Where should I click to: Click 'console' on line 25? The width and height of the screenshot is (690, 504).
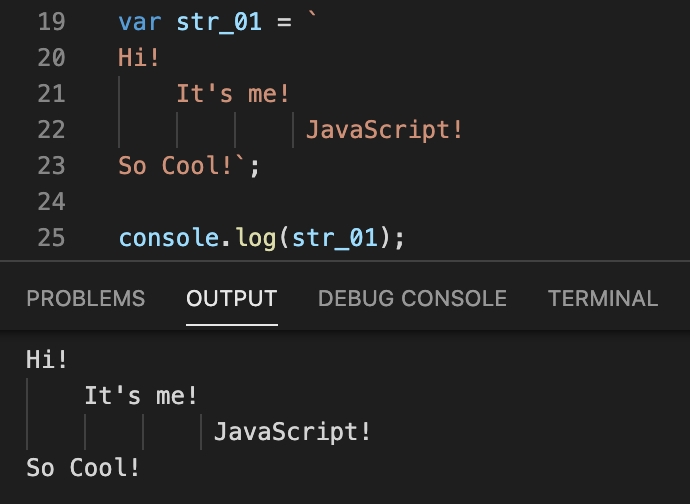point(169,238)
